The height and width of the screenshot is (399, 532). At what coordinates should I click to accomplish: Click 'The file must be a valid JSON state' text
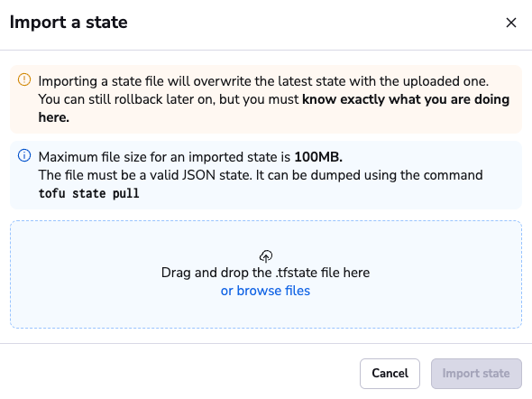tap(145, 175)
